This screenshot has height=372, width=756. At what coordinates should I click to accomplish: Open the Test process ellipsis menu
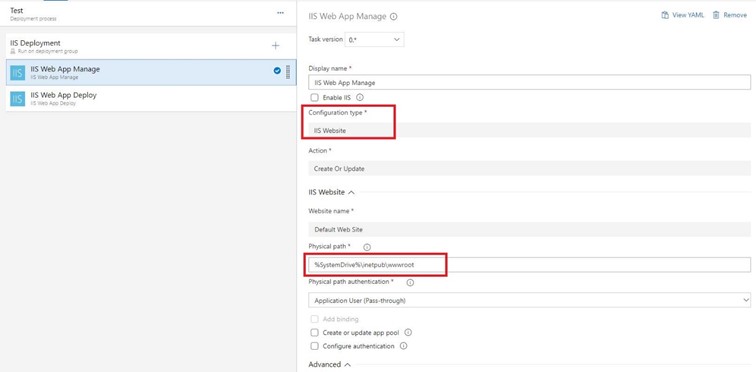tap(280, 13)
